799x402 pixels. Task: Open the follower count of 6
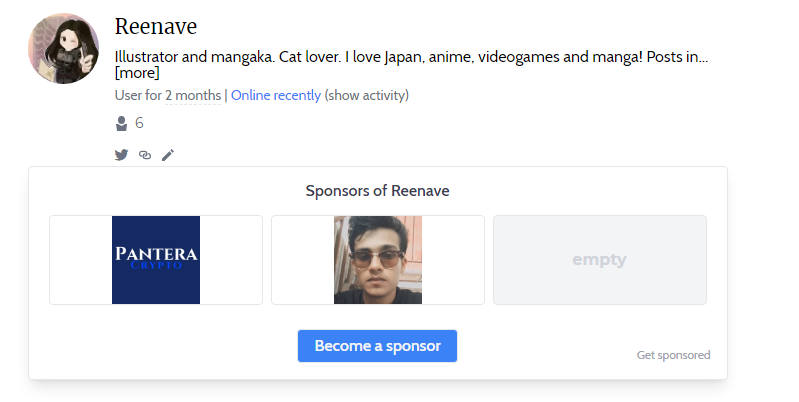(139, 123)
